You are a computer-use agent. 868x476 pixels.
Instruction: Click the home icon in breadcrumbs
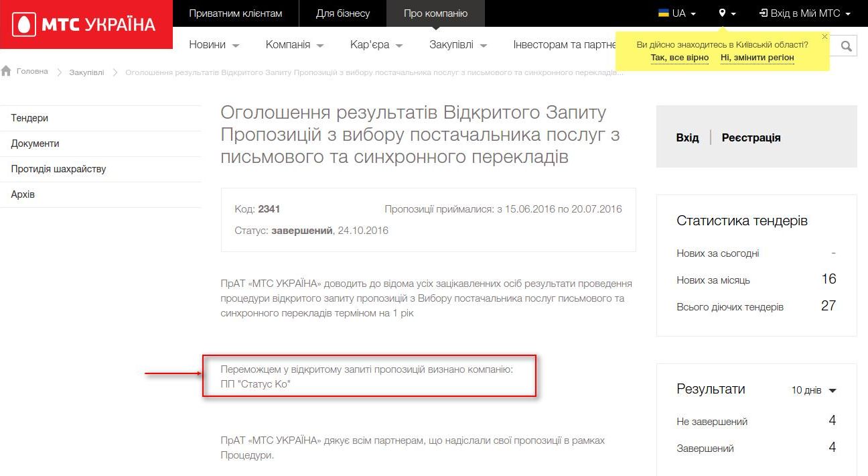[x=7, y=71]
